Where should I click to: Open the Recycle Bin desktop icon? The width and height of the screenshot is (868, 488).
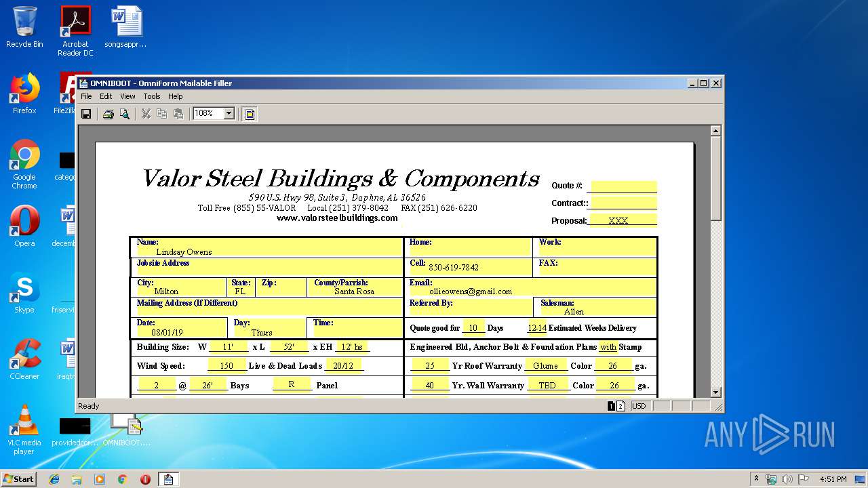click(24, 27)
